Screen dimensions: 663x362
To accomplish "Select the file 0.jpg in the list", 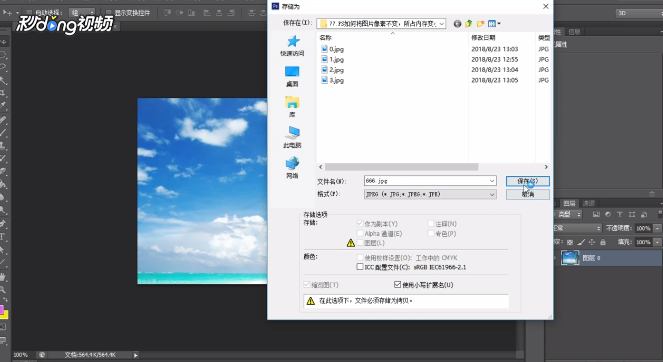I will coord(332,49).
